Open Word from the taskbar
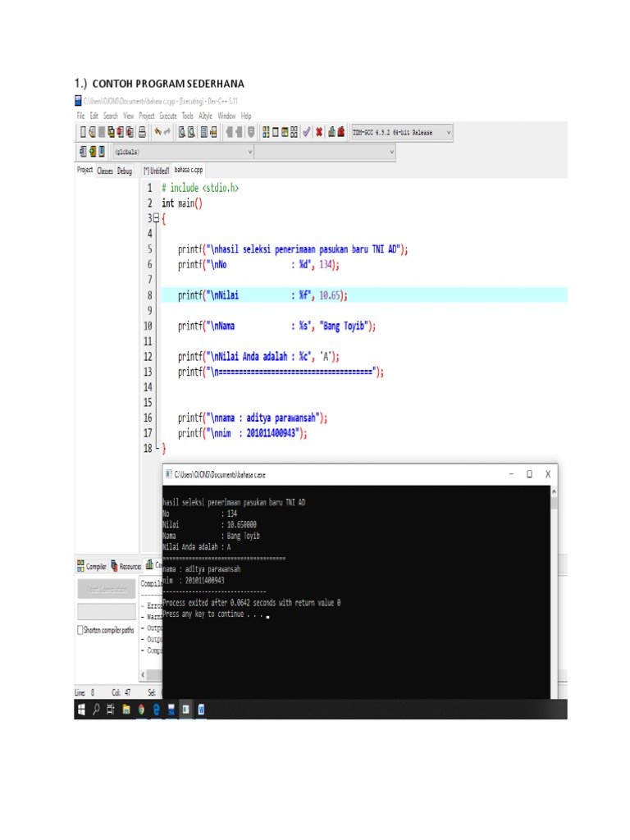 pos(201,710)
